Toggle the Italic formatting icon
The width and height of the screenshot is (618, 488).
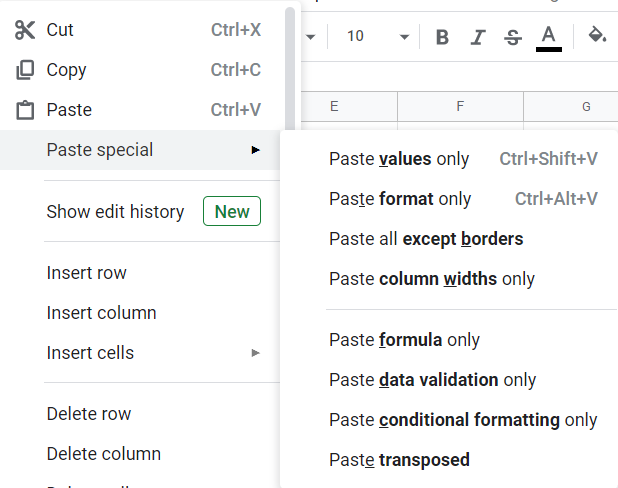(478, 37)
